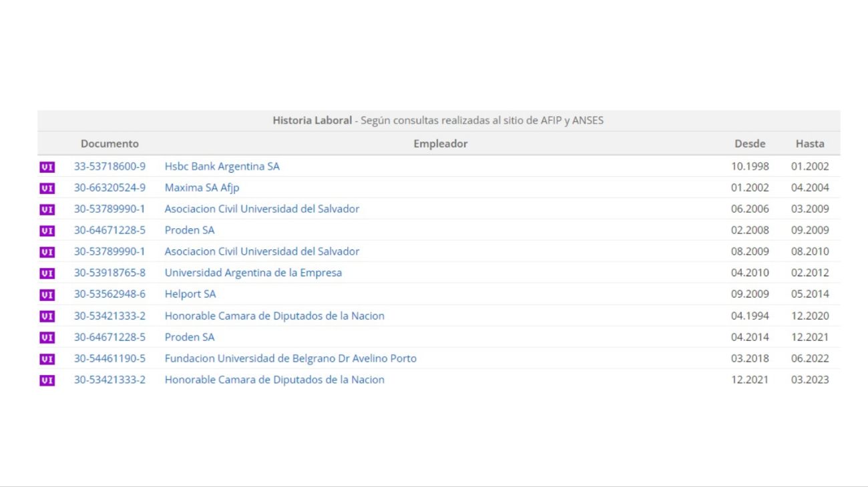This screenshot has height=487, width=868.
Task: Open Camara de Diputados link in row ending 03.2023
Action: tap(274, 380)
